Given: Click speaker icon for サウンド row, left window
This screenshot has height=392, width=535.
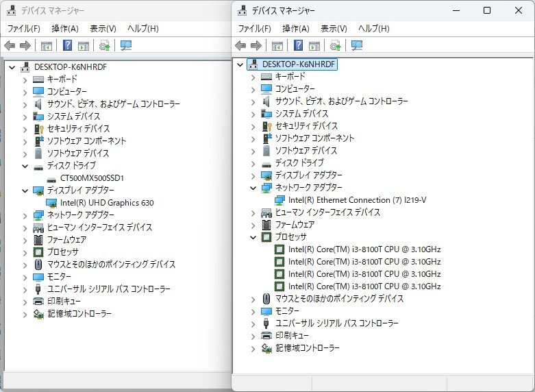Looking at the screenshot, I should pyautogui.click(x=38, y=103).
